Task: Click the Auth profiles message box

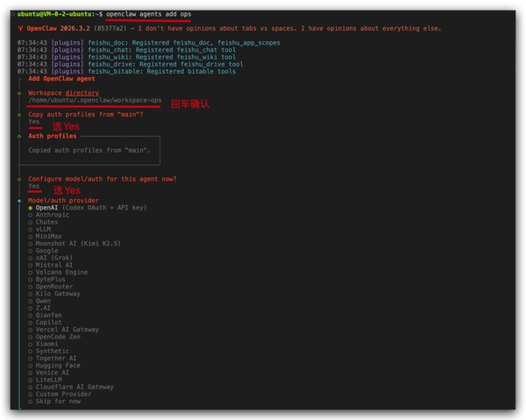Action: tap(93, 150)
